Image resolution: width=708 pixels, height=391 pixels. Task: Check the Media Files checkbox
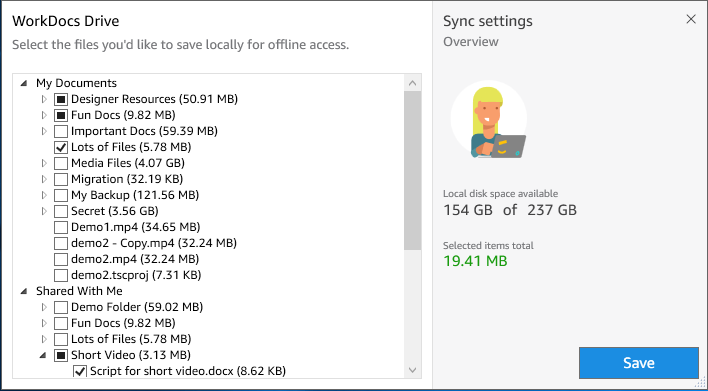(x=61, y=163)
